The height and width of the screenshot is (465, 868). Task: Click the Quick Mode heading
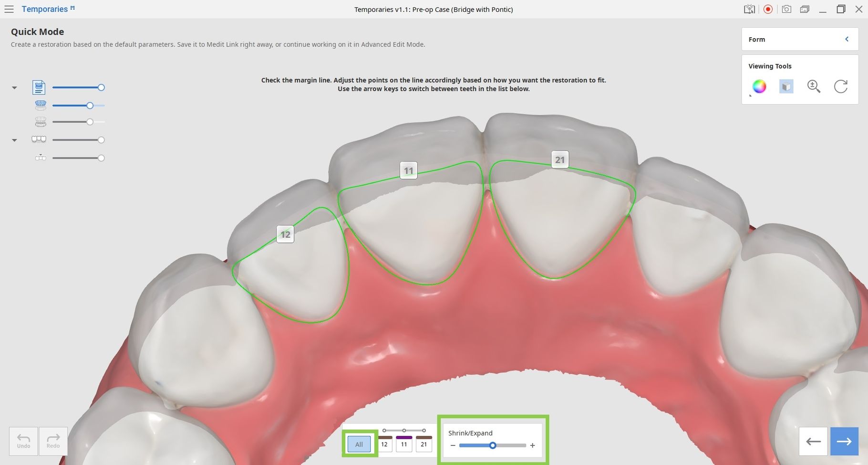click(37, 32)
